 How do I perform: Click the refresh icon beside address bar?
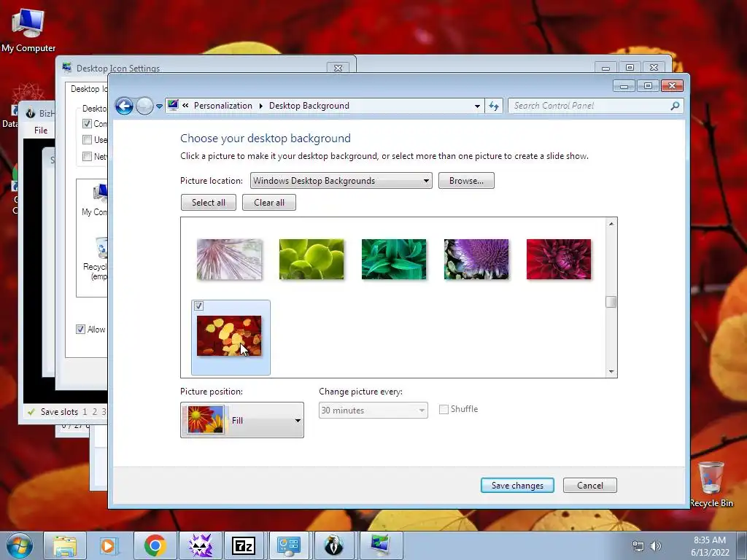pos(494,106)
